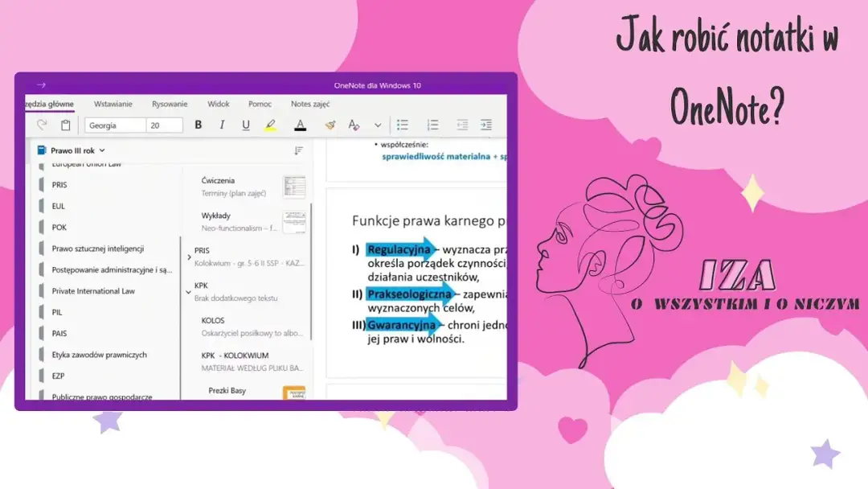Open the Widok ribbon tab
The height and width of the screenshot is (489, 868).
click(x=218, y=103)
